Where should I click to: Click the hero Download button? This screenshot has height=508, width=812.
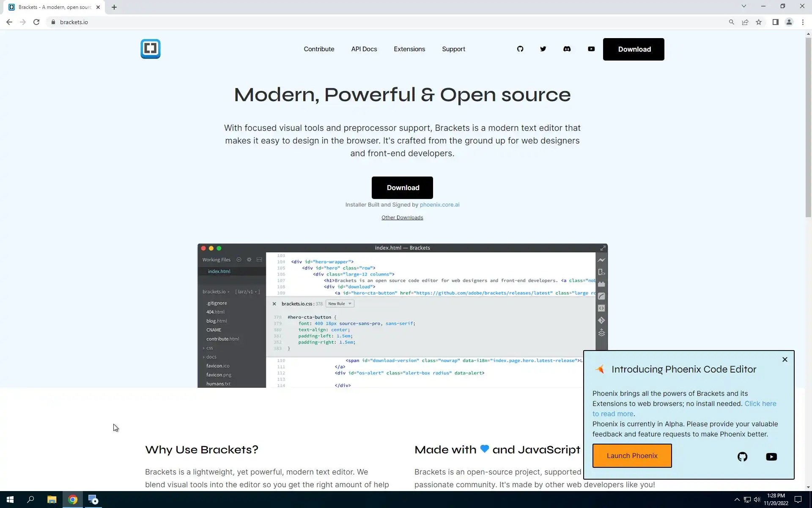click(402, 188)
